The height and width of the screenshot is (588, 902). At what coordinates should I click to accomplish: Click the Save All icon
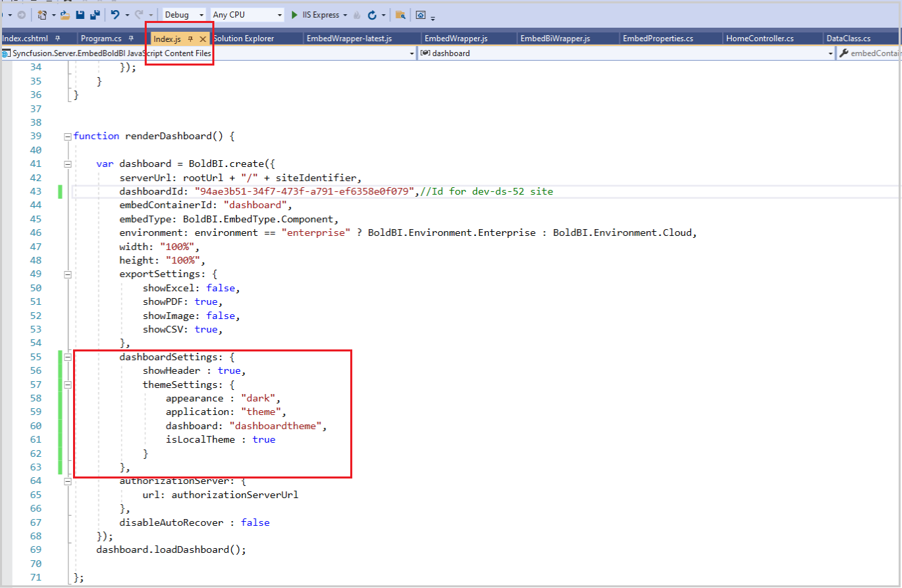click(x=95, y=15)
